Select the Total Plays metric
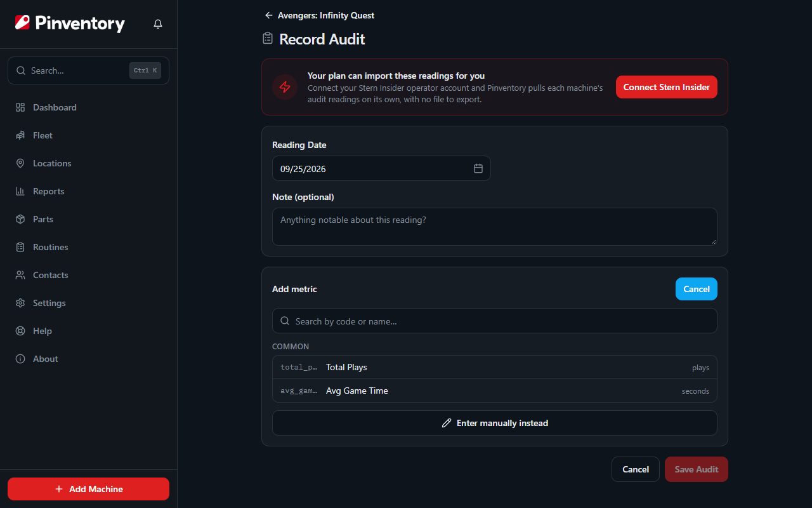This screenshot has height=508, width=812. pos(495,367)
